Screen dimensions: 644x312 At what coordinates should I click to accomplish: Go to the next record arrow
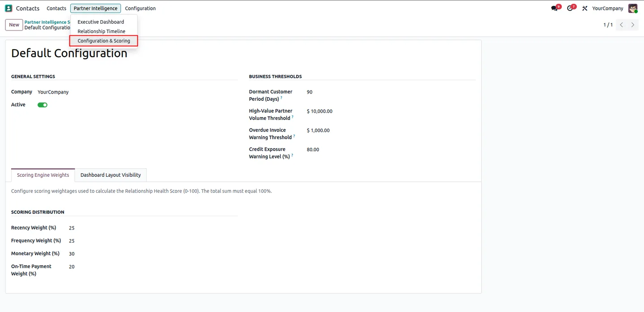pyautogui.click(x=633, y=25)
